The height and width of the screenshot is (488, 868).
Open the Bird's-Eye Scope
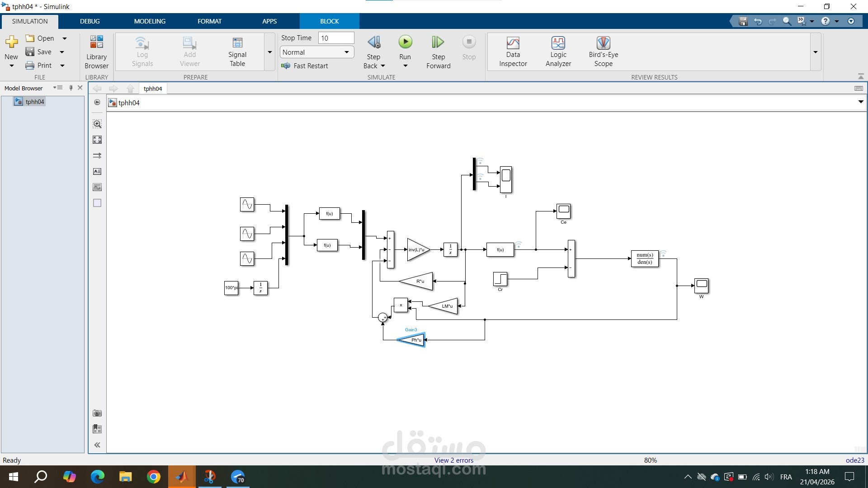click(x=603, y=51)
